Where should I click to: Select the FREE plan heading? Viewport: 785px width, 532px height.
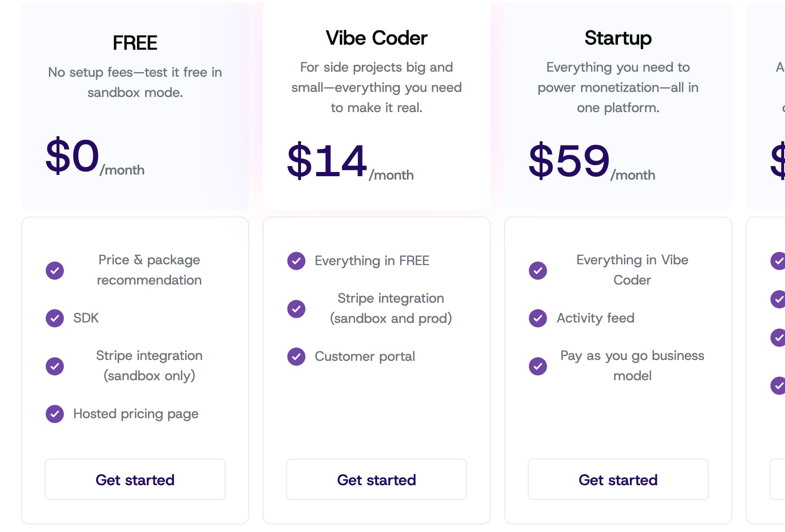coord(135,43)
